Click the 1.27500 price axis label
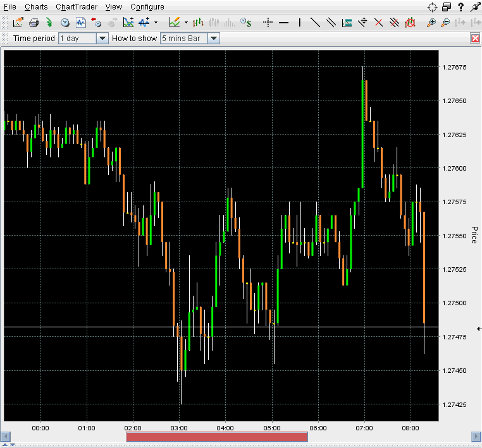Image resolution: width=482 pixels, height=448 pixels. [x=454, y=303]
